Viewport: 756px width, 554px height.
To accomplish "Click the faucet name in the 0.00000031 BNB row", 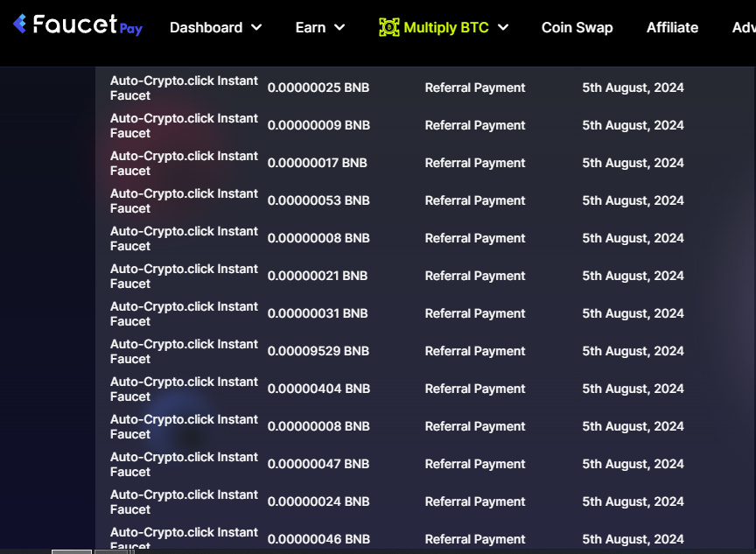I will point(184,313).
